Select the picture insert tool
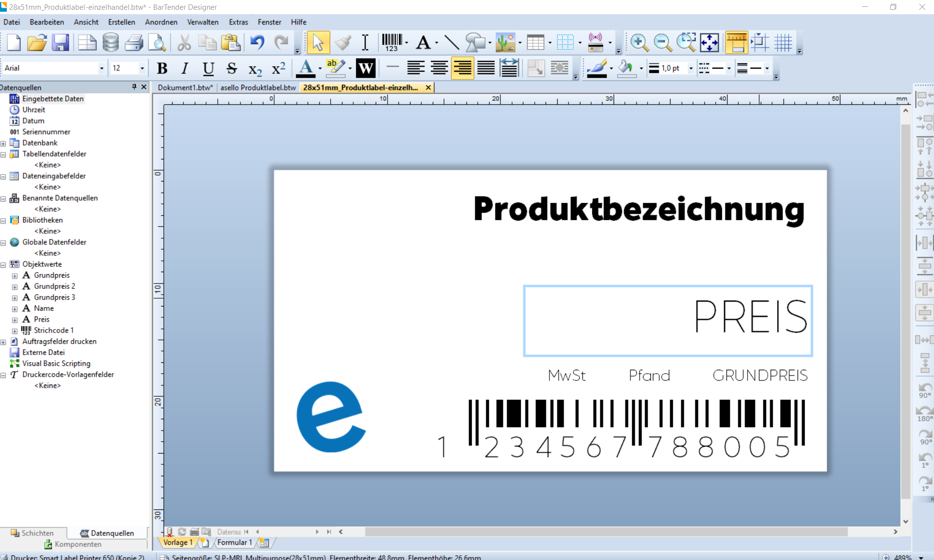Viewport: 934px width, 560px height. tap(505, 43)
